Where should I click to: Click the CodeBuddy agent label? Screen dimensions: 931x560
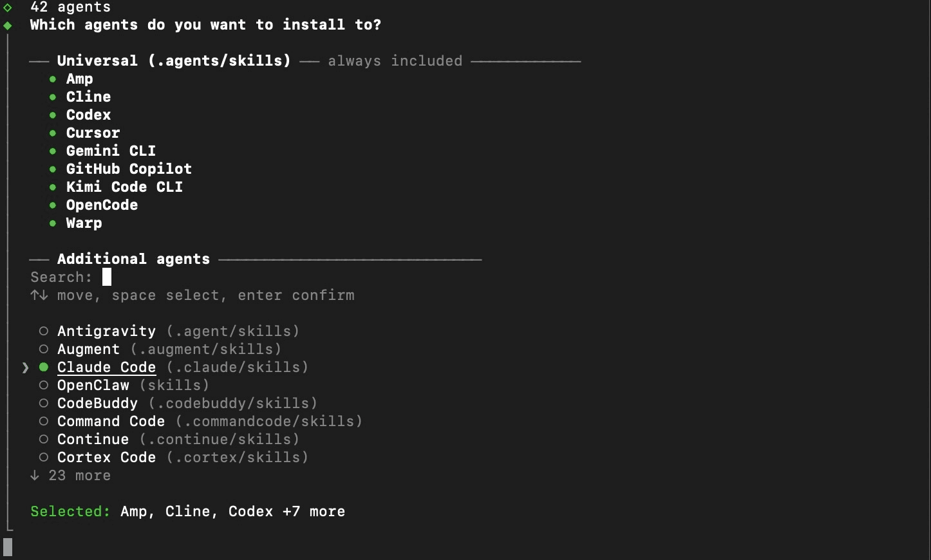pyautogui.click(x=97, y=404)
